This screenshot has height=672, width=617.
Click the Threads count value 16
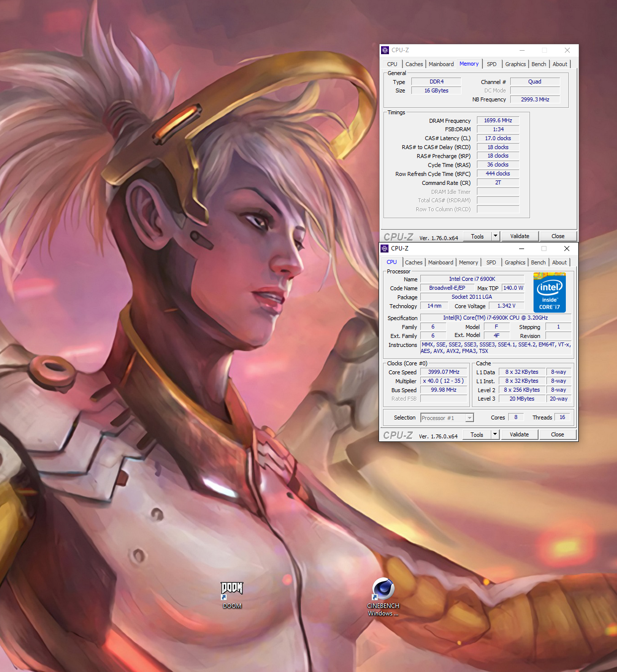[x=562, y=417]
